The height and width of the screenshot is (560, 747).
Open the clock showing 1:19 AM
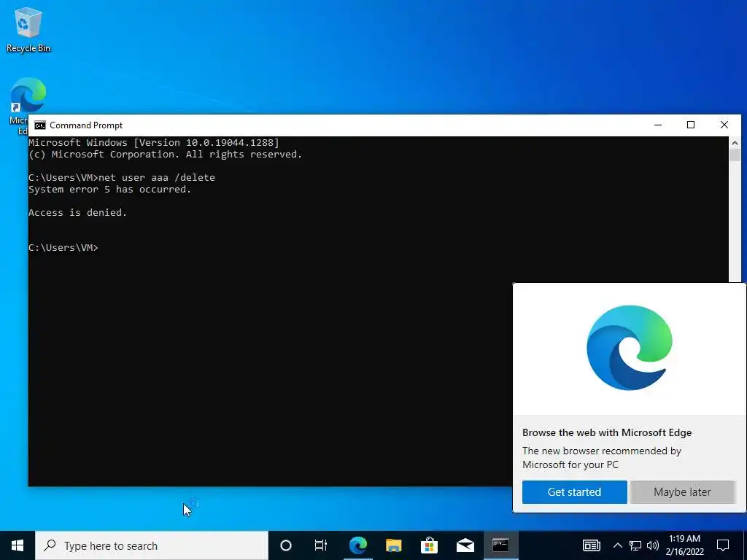pos(684,545)
